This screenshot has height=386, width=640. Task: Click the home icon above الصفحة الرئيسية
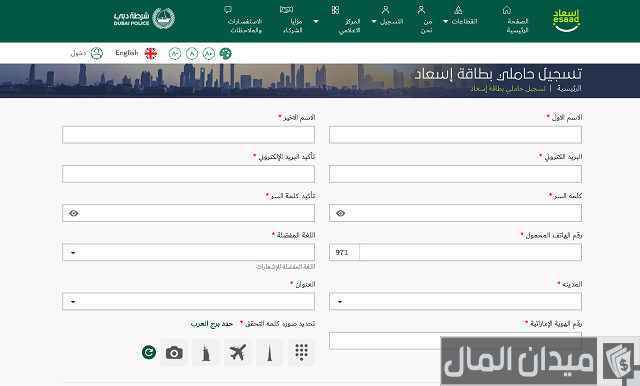tap(507, 10)
